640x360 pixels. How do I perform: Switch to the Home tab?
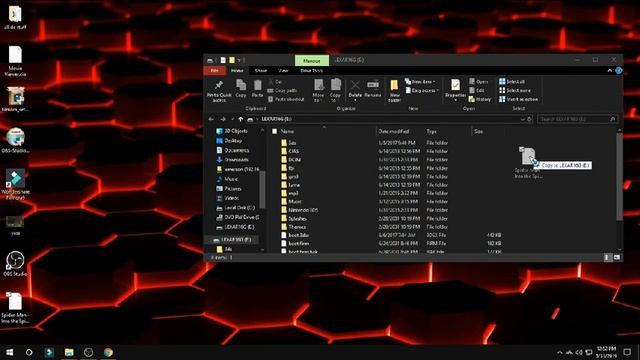(237, 71)
